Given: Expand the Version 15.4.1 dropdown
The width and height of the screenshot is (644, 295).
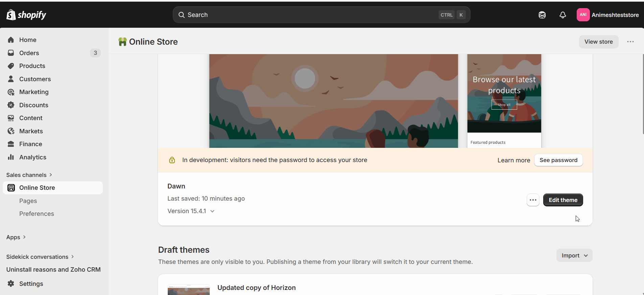Looking at the screenshot, I should 191,211.
